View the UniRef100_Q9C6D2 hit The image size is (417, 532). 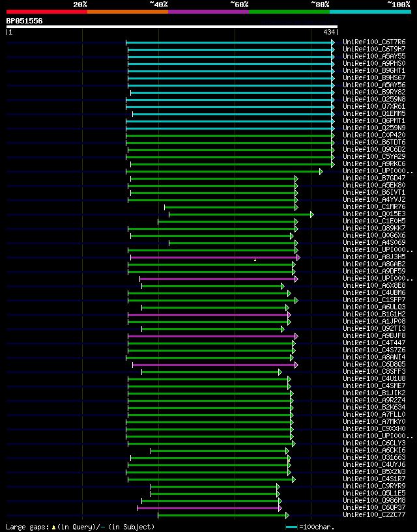coord(374,149)
